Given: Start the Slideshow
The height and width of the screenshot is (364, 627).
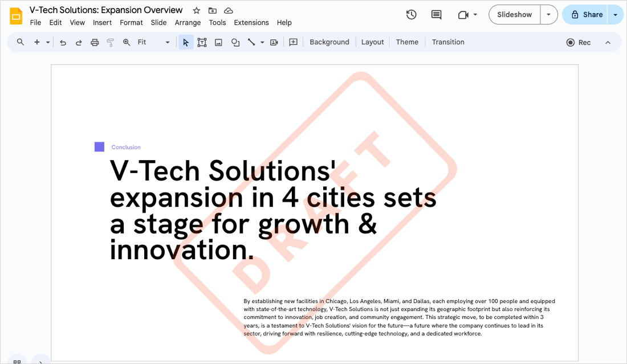Looking at the screenshot, I should (514, 14).
